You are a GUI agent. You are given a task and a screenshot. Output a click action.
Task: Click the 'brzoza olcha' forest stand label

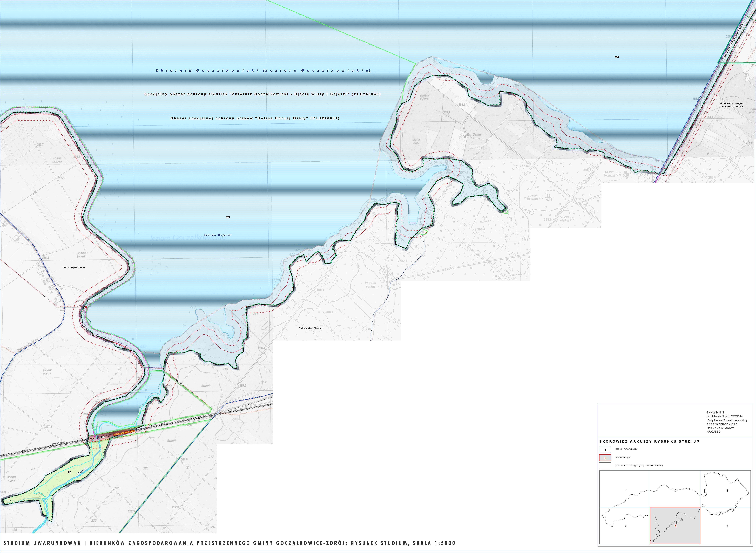(371, 285)
